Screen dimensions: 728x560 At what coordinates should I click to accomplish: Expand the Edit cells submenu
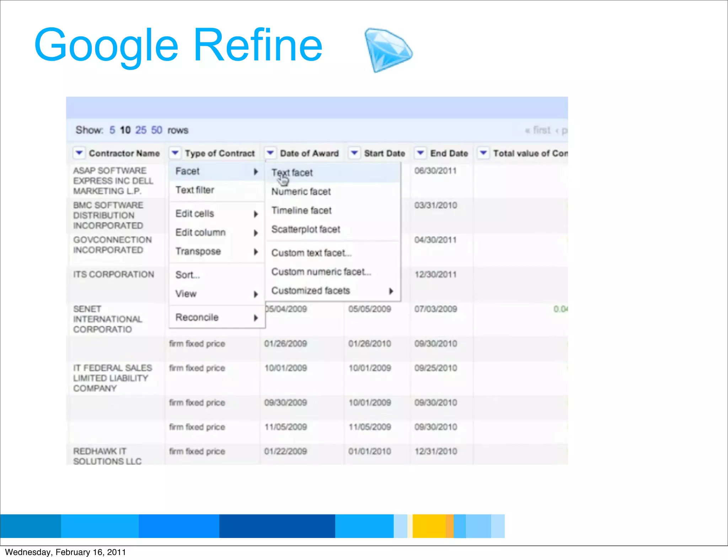[x=216, y=214]
